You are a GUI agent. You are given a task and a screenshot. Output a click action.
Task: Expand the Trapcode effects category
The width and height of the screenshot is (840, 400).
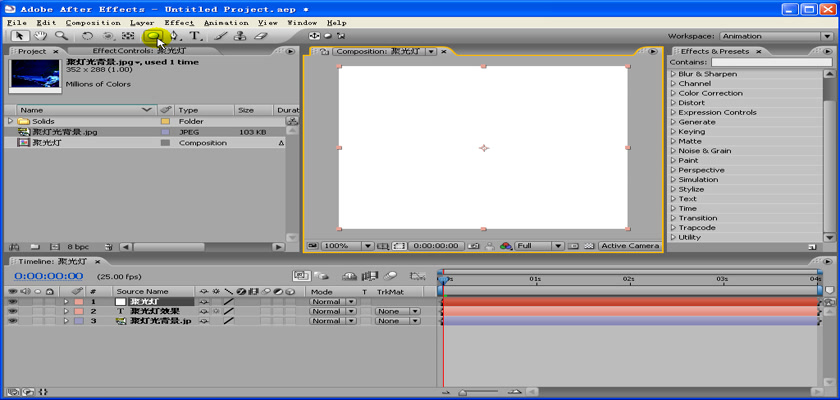(x=674, y=228)
